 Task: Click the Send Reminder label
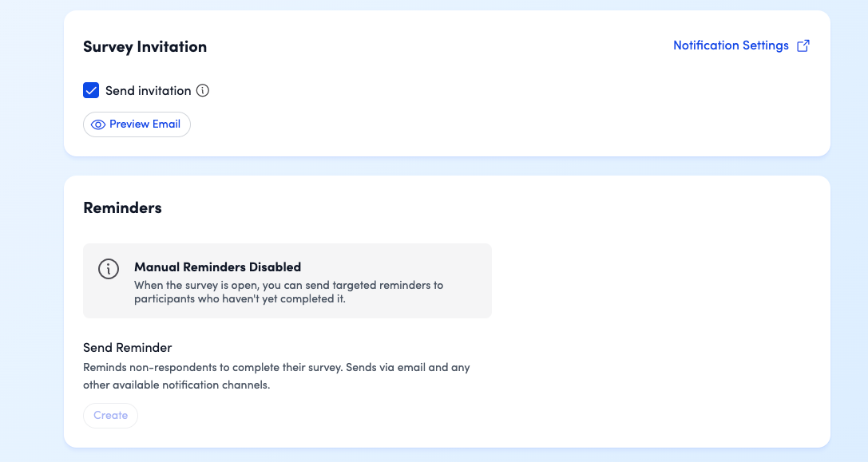pos(128,348)
